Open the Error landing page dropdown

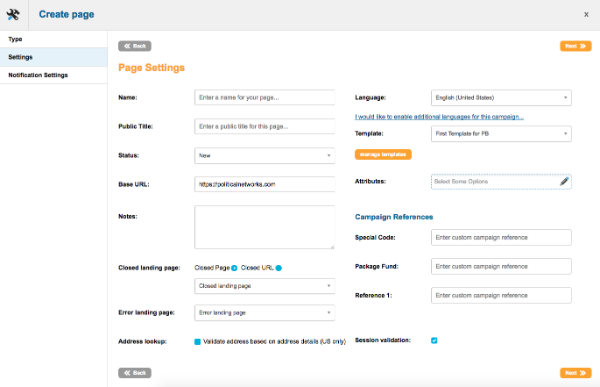coord(264,313)
